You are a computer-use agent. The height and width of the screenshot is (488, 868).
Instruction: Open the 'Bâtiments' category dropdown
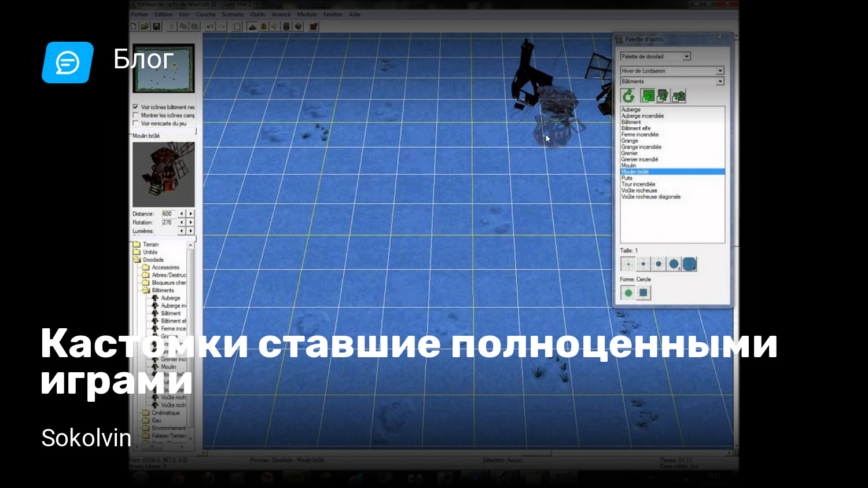(x=672, y=82)
